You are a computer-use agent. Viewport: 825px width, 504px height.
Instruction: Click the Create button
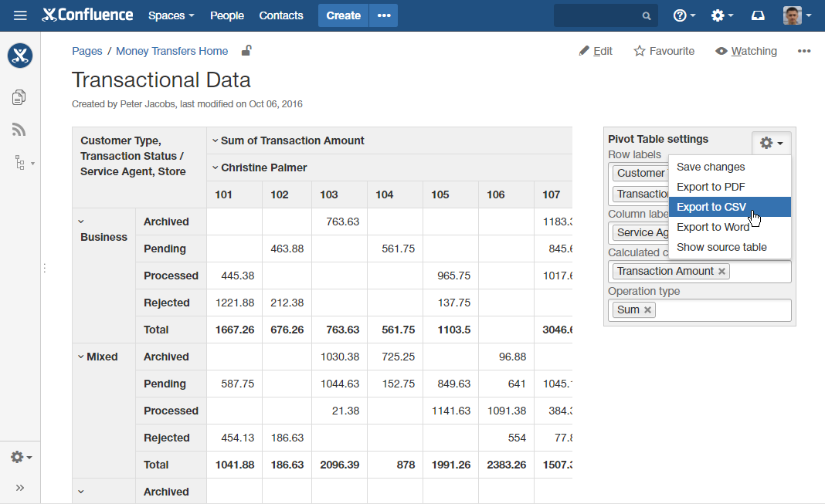click(343, 15)
